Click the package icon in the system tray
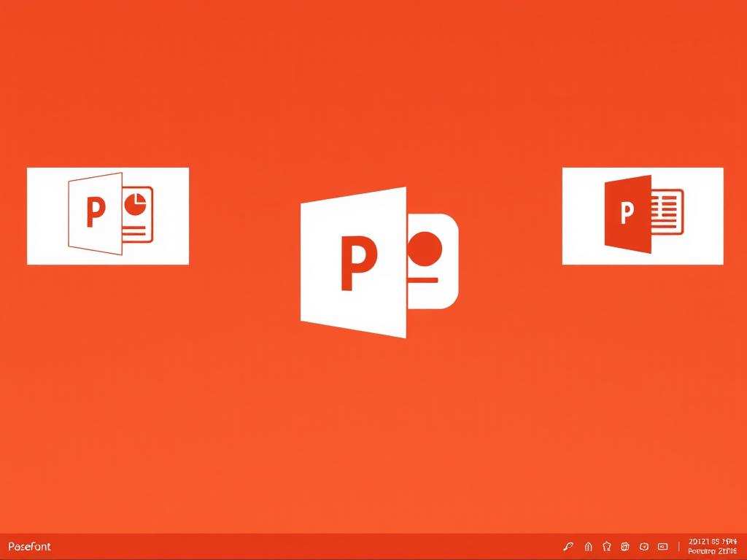This screenshot has width=747, height=560. point(624,546)
